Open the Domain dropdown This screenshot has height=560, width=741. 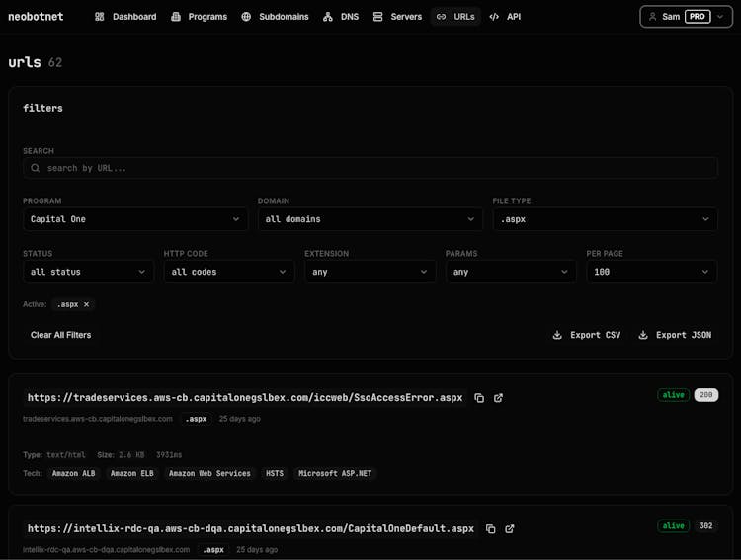[x=370, y=219]
